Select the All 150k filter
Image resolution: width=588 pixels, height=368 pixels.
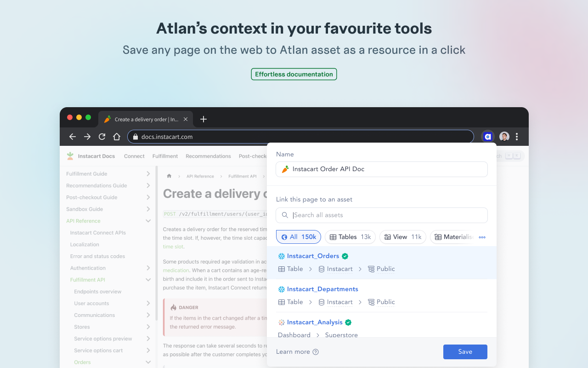tap(299, 237)
